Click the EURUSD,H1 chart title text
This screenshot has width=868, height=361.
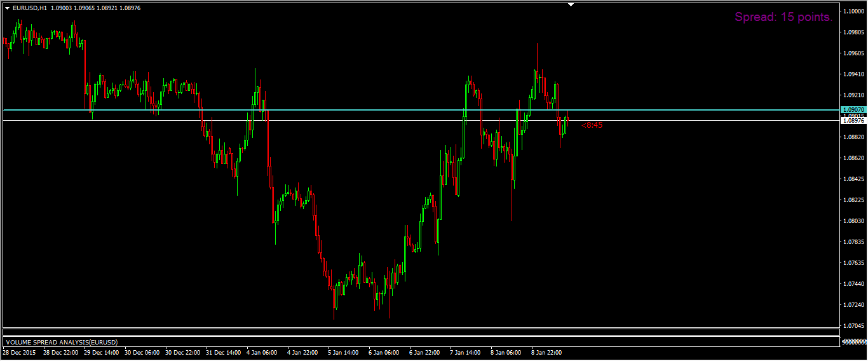pos(29,8)
